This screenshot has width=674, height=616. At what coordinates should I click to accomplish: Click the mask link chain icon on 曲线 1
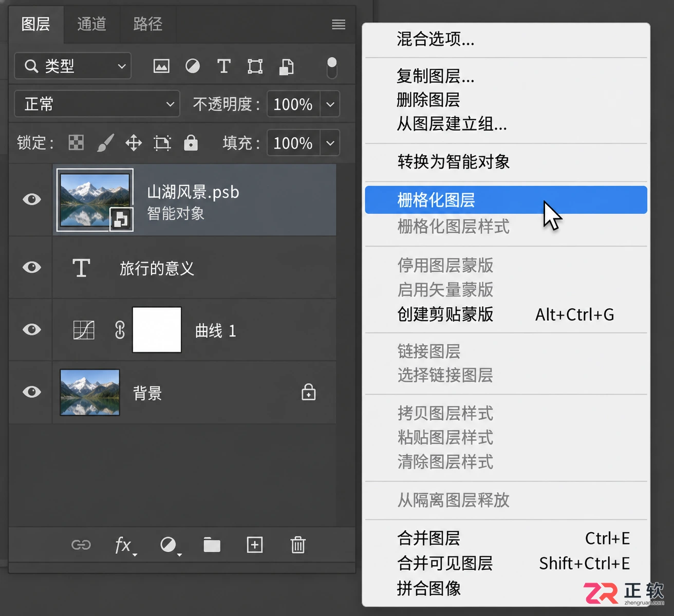coord(120,330)
